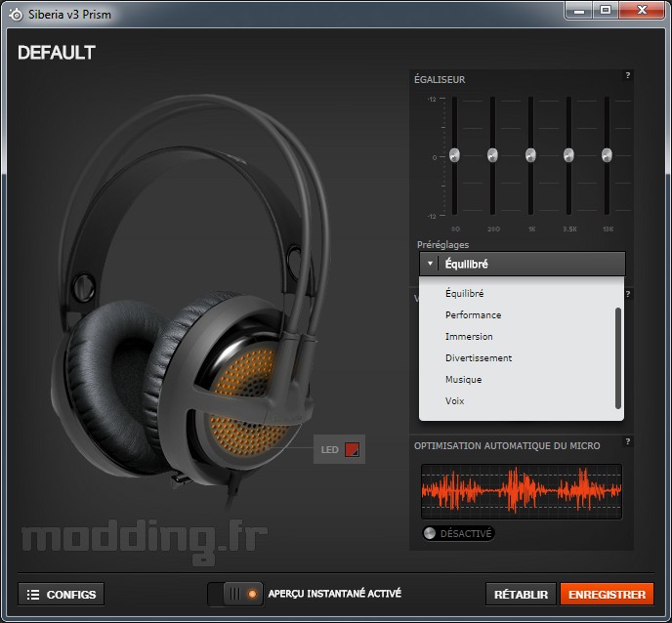Choose the Voix preset
This screenshot has height=623, width=672.
454,401
